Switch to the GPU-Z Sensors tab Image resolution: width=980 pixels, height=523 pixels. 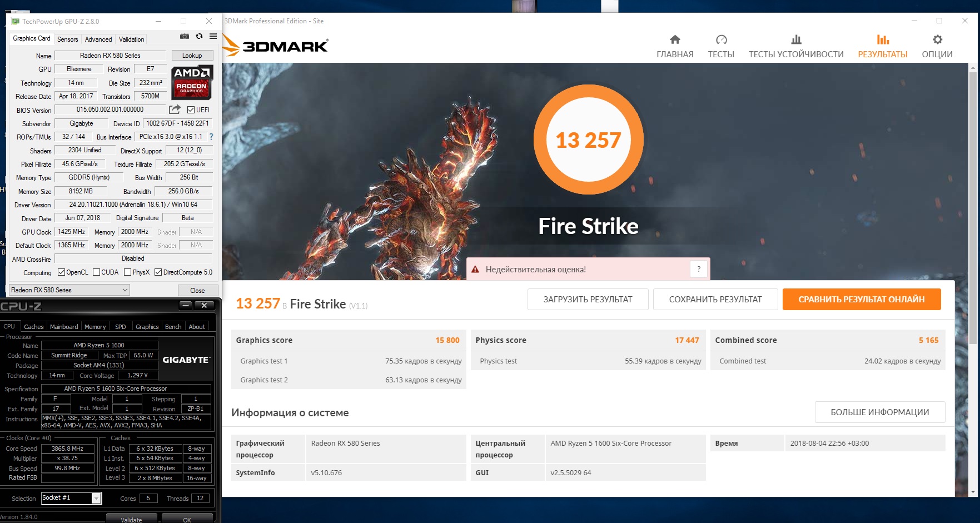tap(68, 39)
